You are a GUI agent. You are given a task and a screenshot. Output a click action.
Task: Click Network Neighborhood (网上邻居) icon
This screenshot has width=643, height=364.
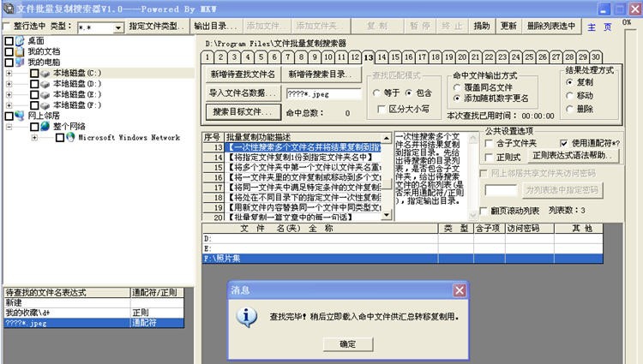[21, 115]
